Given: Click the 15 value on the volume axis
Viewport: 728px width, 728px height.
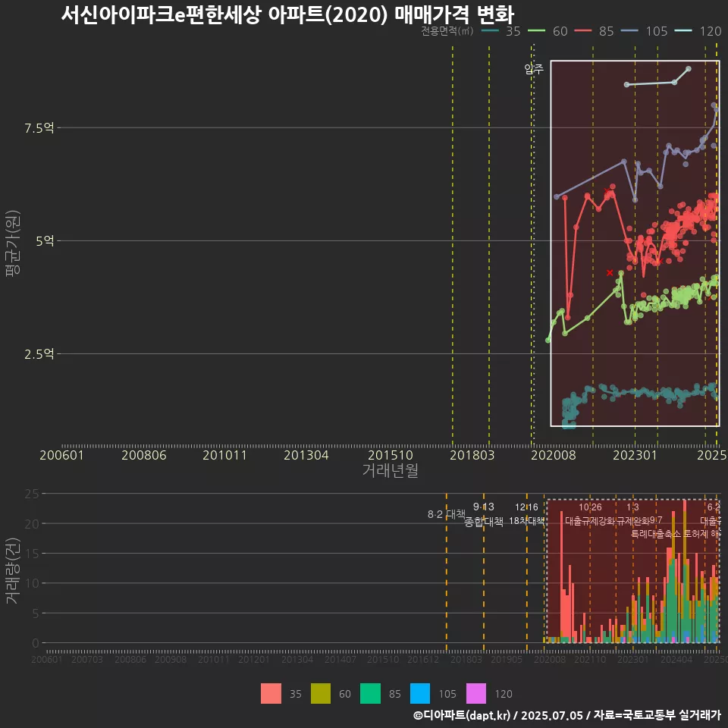Looking at the screenshot, I should [32, 554].
